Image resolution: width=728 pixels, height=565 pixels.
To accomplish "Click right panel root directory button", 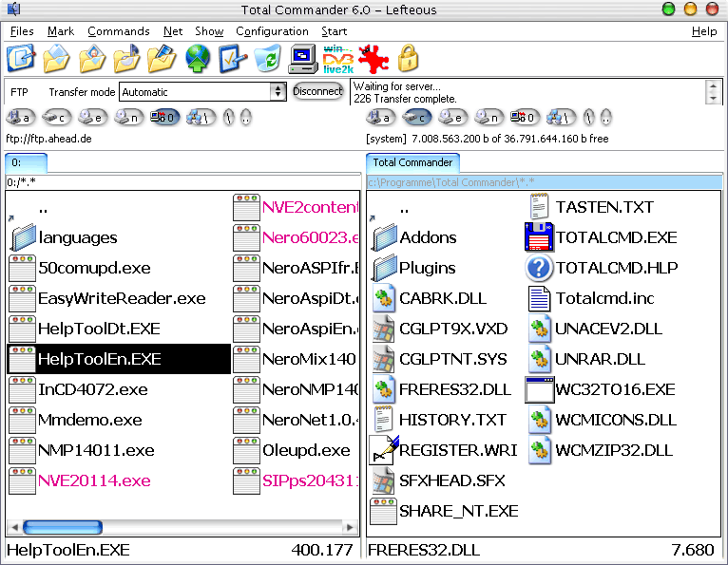I will [x=588, y=118].
